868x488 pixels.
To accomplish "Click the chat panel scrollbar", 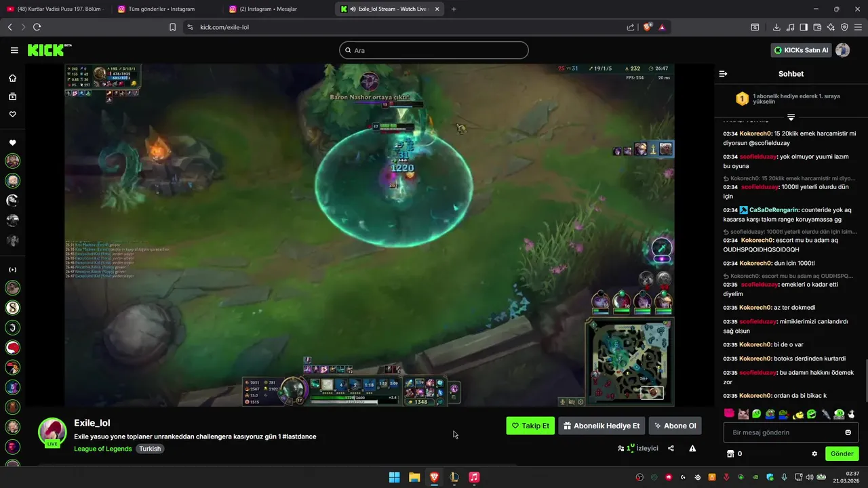I will point(866,380).
